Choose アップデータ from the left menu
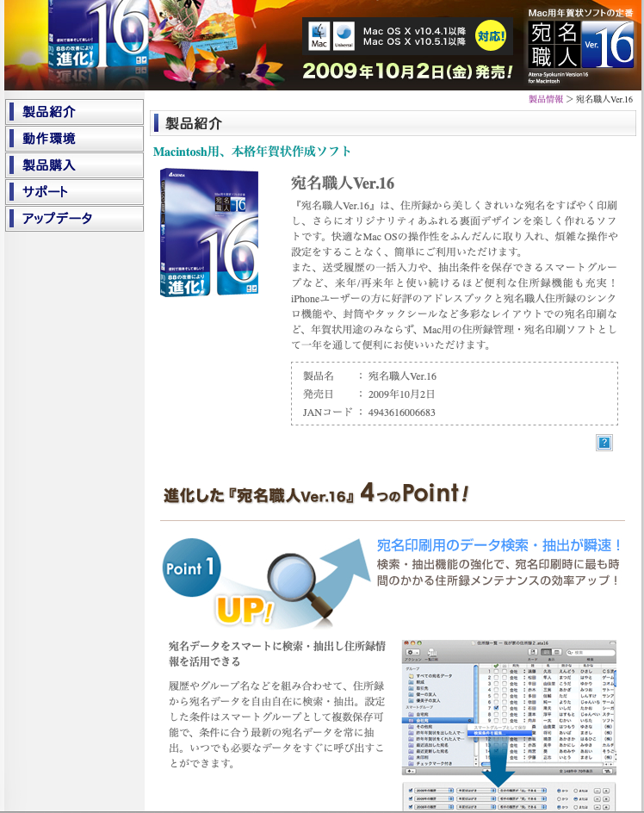This screenshot has height=813, width=644. pos(74,219)
